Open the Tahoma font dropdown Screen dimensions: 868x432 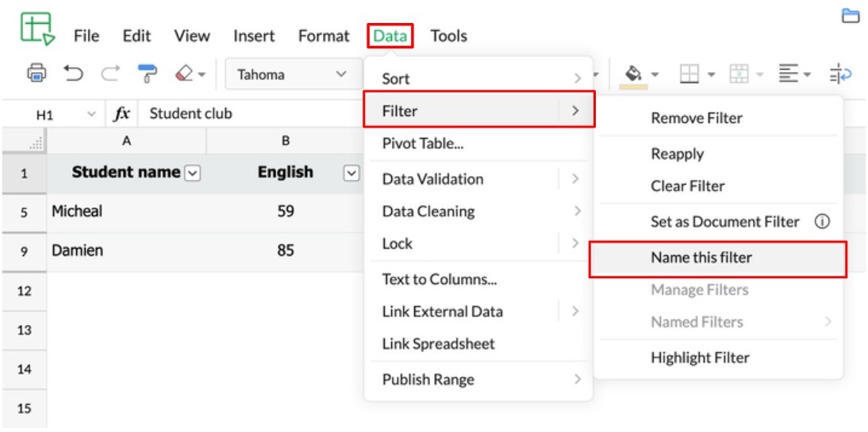point(290,75)
